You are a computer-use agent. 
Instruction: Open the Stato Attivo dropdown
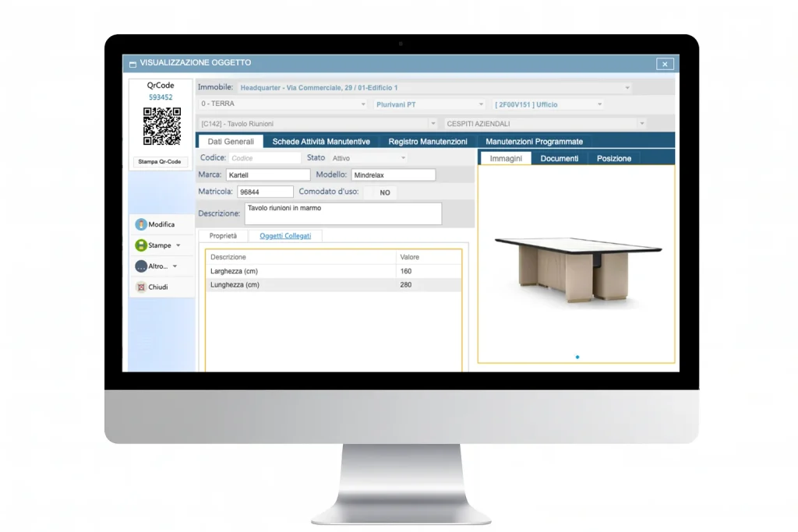pyautogui.click(x=403, y=158)
